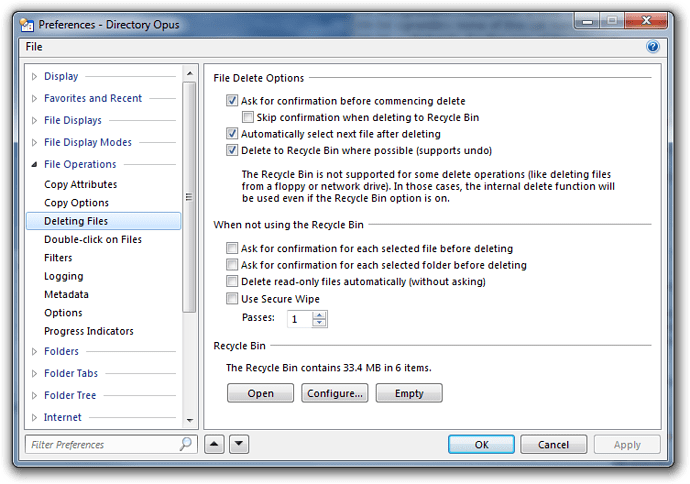Go to next page with down arrow button
This screenshot has width=690, height=484.
click(239, 444)
